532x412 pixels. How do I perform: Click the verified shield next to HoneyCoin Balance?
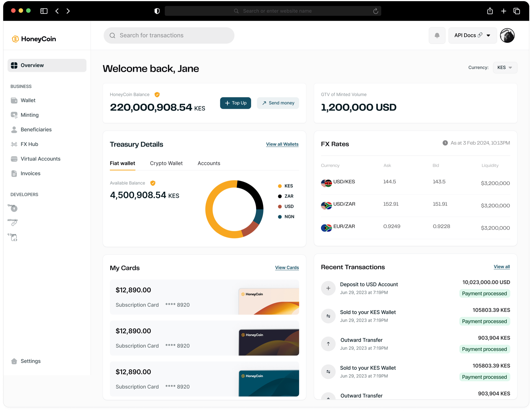pyautogui.click(x=157, y=95)
